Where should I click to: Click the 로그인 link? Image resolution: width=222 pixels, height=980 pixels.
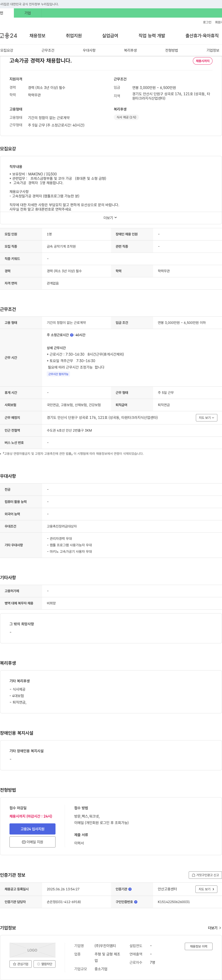tap(207, 22)
